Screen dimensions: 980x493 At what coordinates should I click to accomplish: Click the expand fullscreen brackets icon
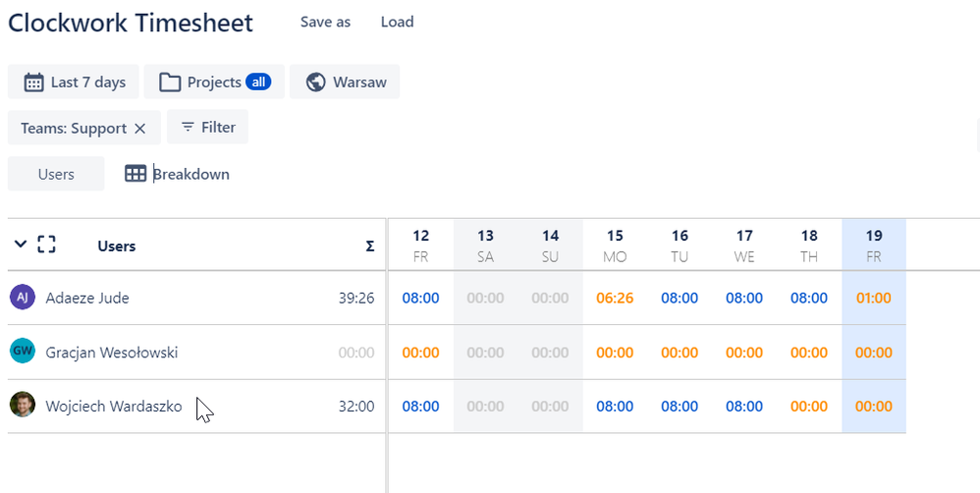click(x=46, y=245)
